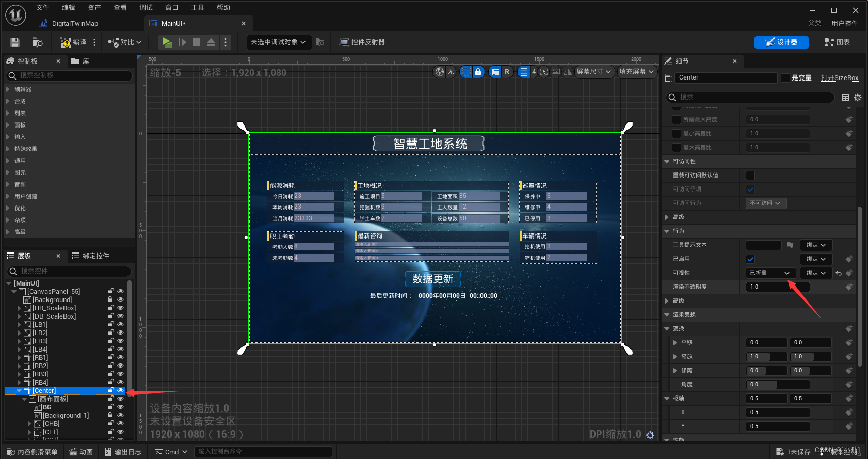Image resolution: width=868 pixels, height=459 pixels.
Task: Toggle override accessible defaults (重载可访问默认值) checkbox
Action: click(x=750, y=176)
